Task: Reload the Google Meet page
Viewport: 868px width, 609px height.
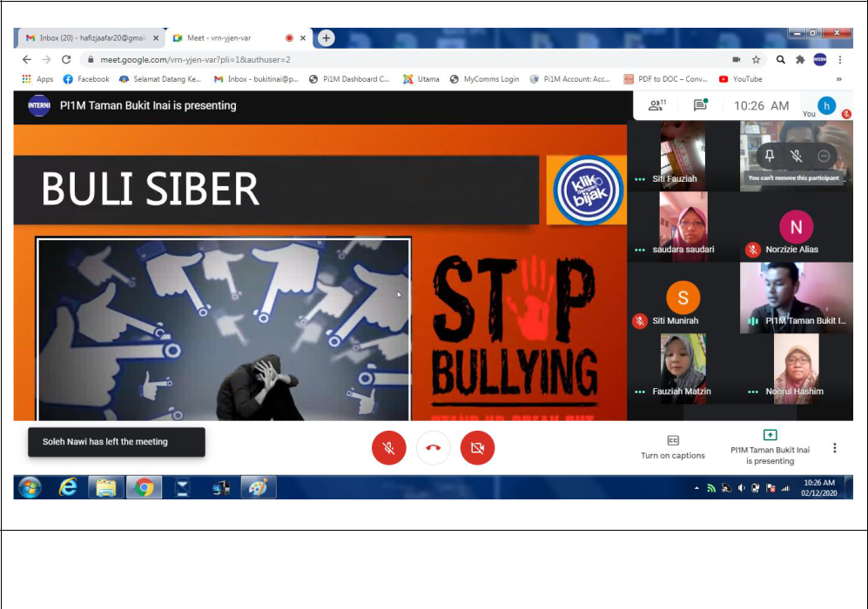Action: point(66,59)
